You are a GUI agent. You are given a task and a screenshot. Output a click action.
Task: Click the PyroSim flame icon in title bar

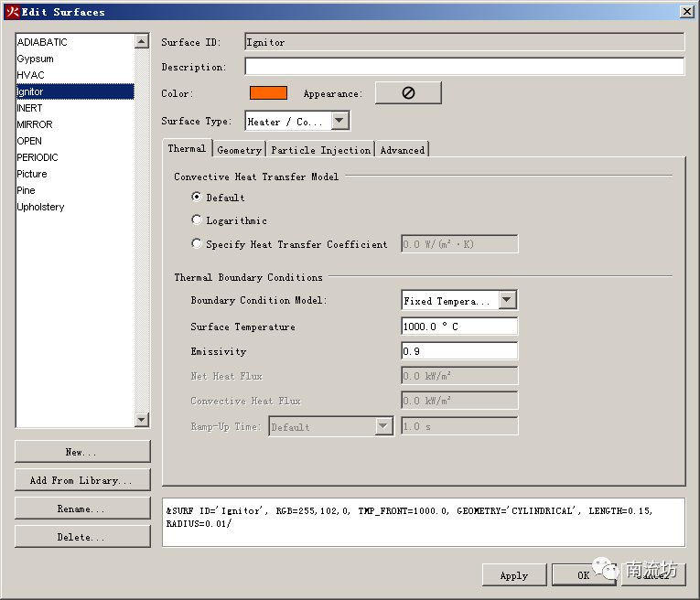[13, 12]
